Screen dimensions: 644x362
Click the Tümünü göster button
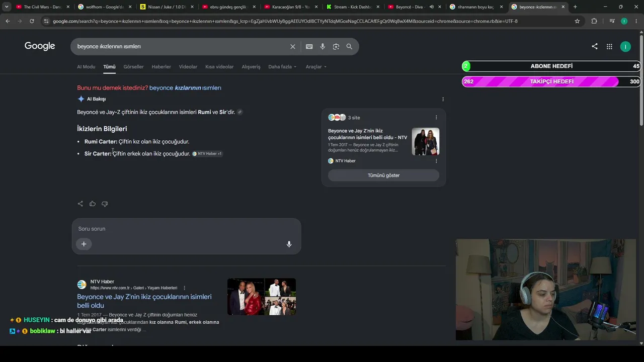pos(383,175)
